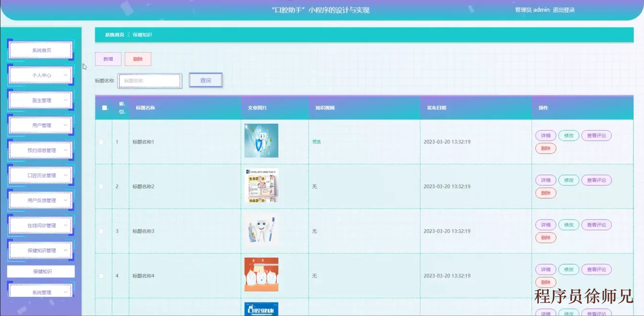Click the 退出登录 link
The height and width of the screenshot is (316, 644).
click(x=564, y=10)
